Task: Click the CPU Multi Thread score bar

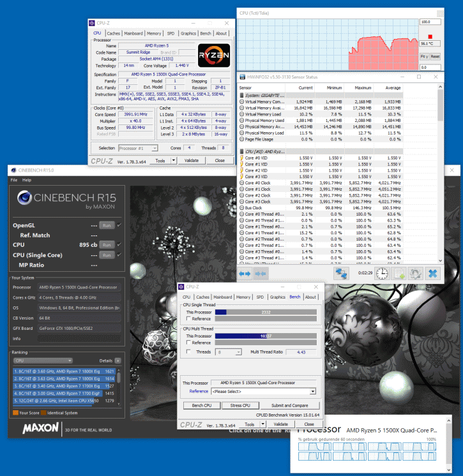Action: [x=266, y=336]
